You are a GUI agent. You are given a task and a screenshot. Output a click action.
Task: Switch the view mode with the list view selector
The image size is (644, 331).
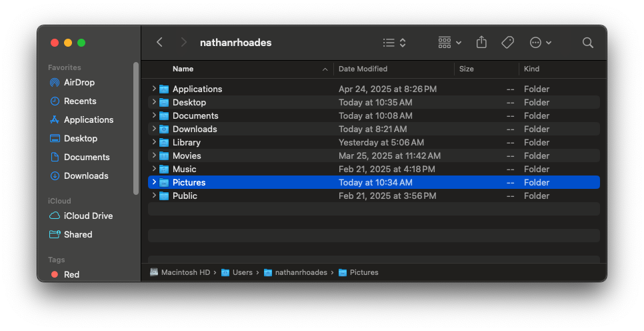pos(394,43)
